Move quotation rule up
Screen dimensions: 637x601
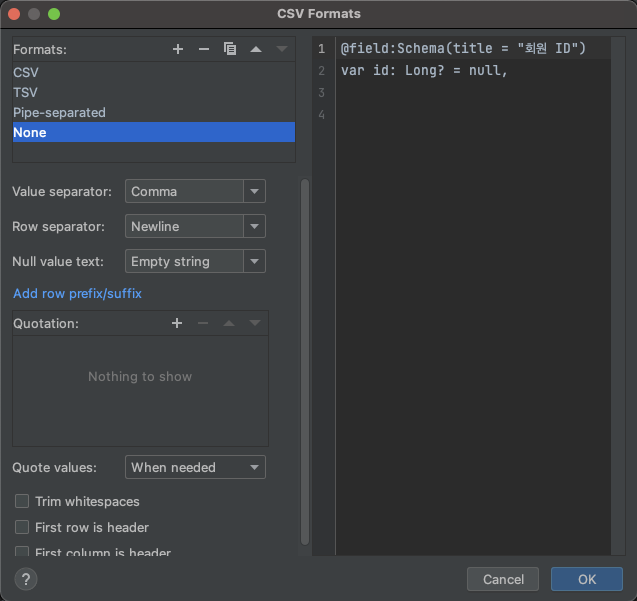point(229,323)
